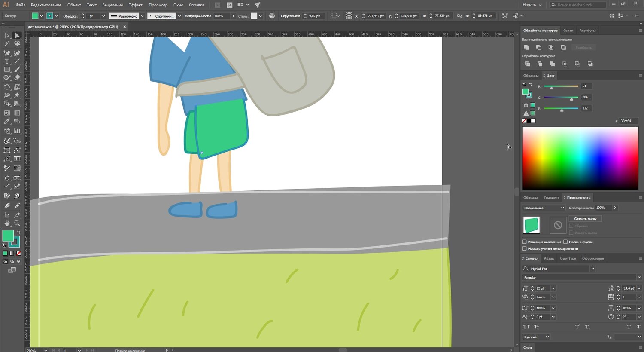Click the green G channel slider

[561, 98]
